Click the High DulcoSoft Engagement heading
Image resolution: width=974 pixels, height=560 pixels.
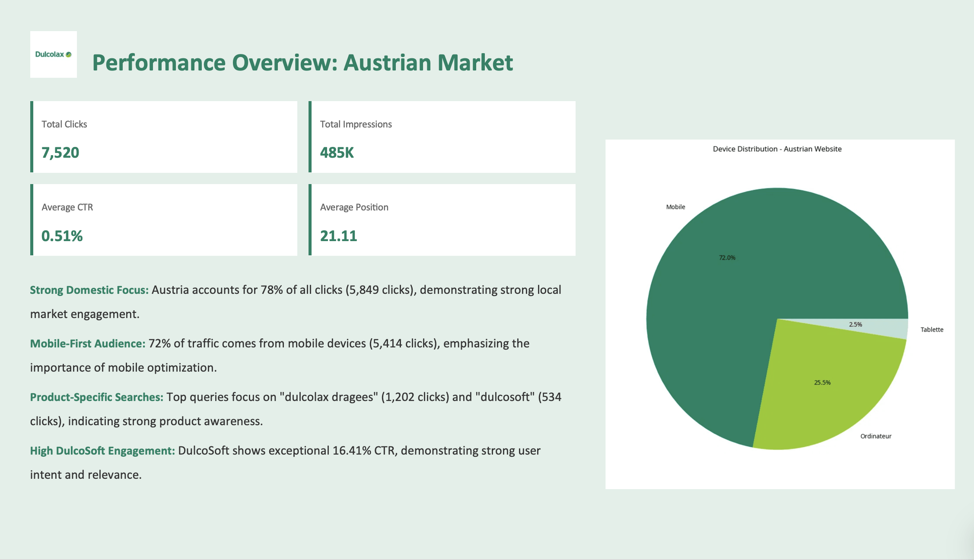coord(102,451)
